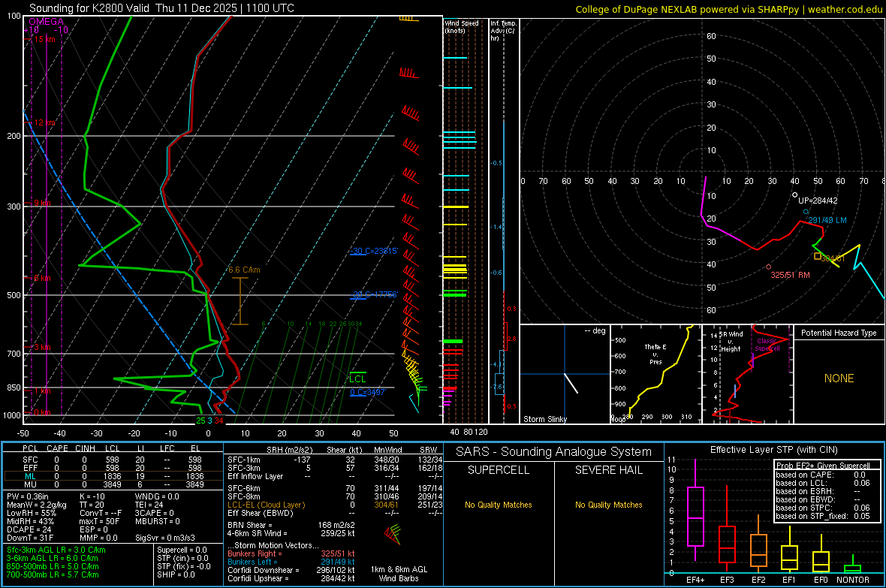The height and width of the screenshot is (588, 886).
Task: Click the orange mean wind square on hodograph
Action: pos(817,256)
